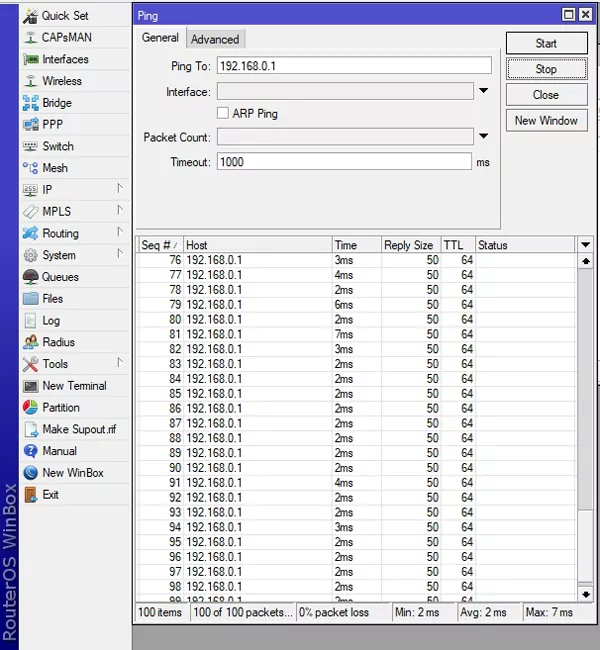Image resolution: width=600 pixels, height=650 pixels.
Task: Enable the ARP Ping checkbox
Action: point(223,114)
